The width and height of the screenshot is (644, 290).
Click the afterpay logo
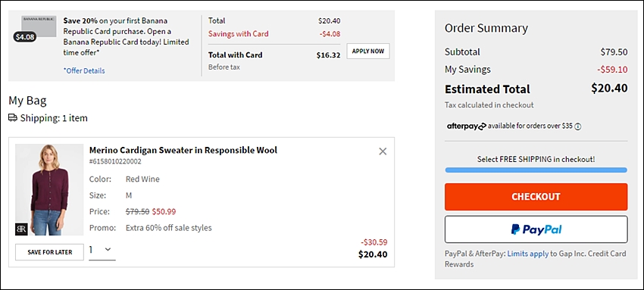pyautogui.click(x=466, y=126)
